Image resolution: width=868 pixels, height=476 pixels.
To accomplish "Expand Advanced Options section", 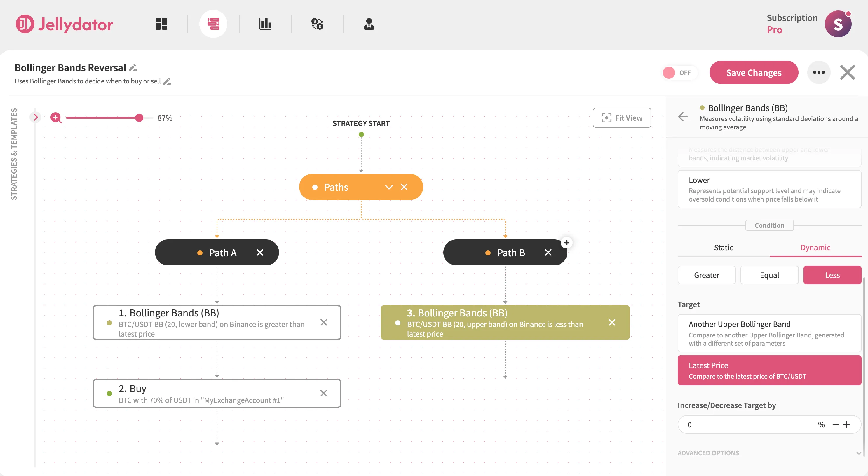I will click(x=769, y=453).
